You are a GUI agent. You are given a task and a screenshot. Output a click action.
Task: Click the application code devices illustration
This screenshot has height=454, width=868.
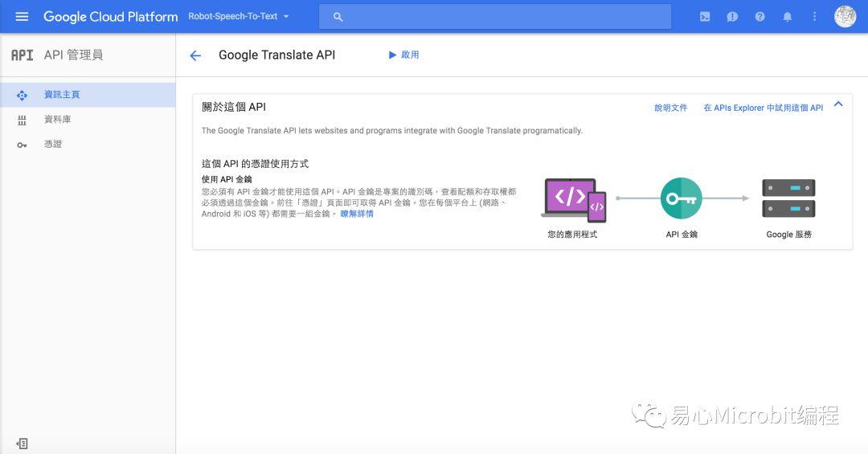(574, 200)
